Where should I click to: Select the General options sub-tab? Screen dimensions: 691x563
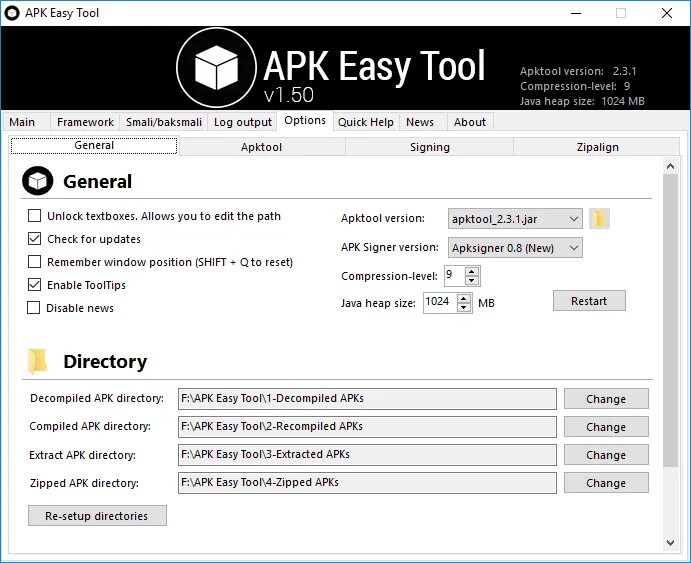(x=94, y=145)
